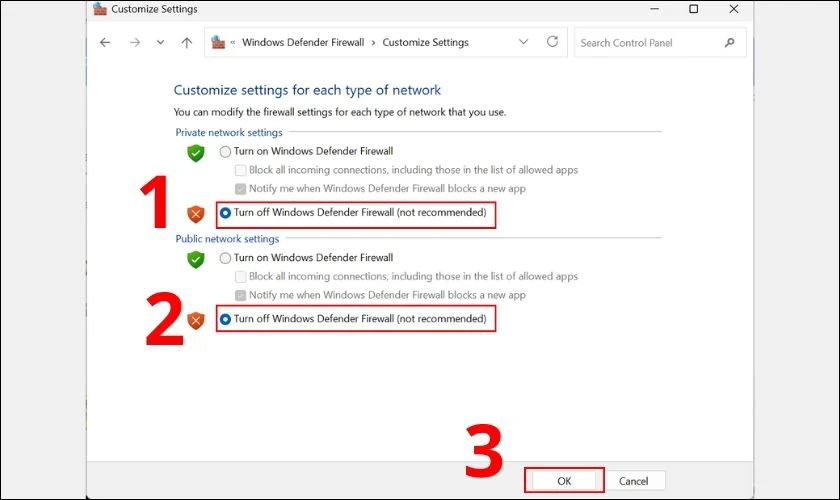Confirm changes with the OK button
The width and height of the screenshot is (840, 500).
point(564,481)
